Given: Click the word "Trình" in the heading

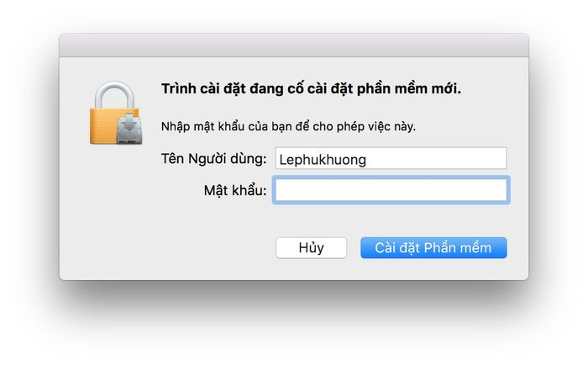Looking at the screenshot, I should pyautogui.click(x=178, y=88).
